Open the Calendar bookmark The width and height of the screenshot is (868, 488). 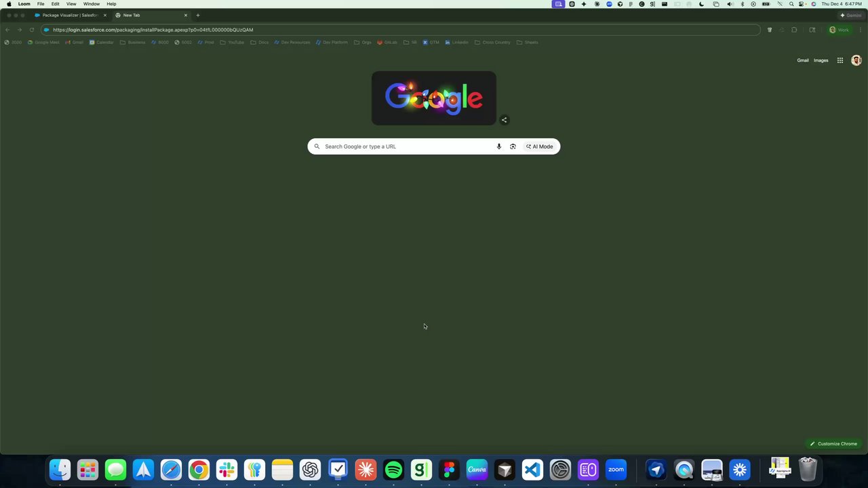tap(102, 42)
